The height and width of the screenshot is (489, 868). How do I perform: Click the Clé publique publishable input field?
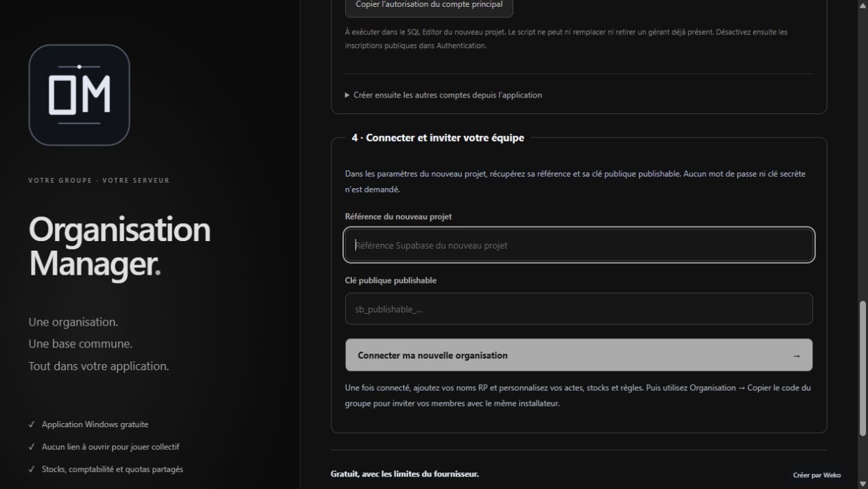(x=579, y=309)
